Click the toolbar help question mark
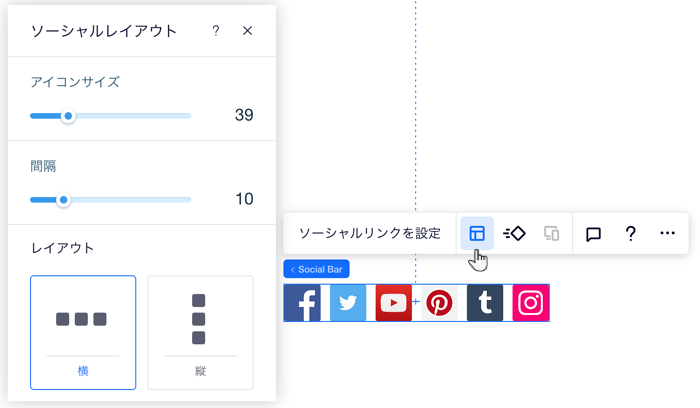The image size is (700, 408). pyautogui.click(x=630, y=233)
